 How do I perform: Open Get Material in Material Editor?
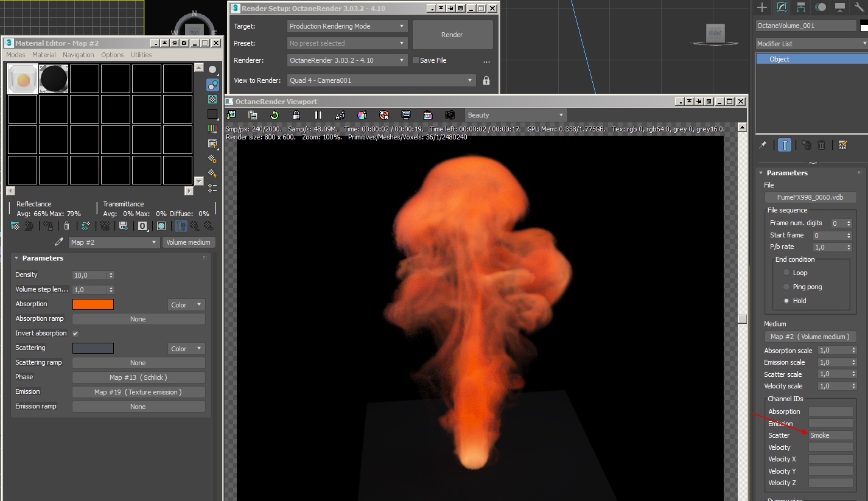(15, 226)
